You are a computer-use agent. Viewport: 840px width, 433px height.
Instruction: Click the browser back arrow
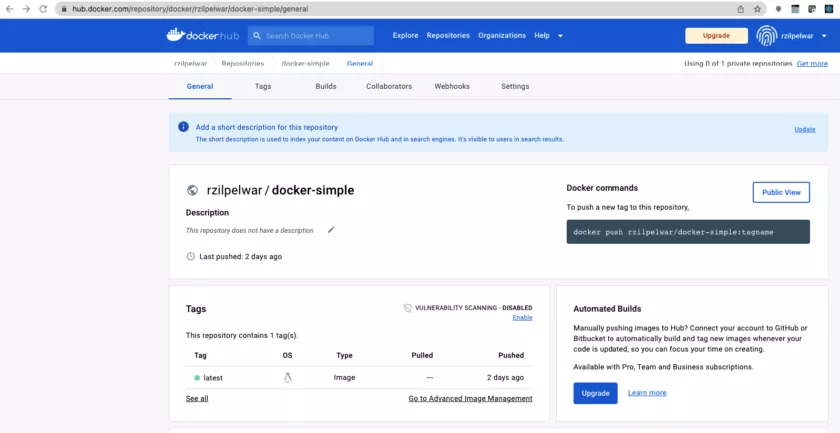9,9
